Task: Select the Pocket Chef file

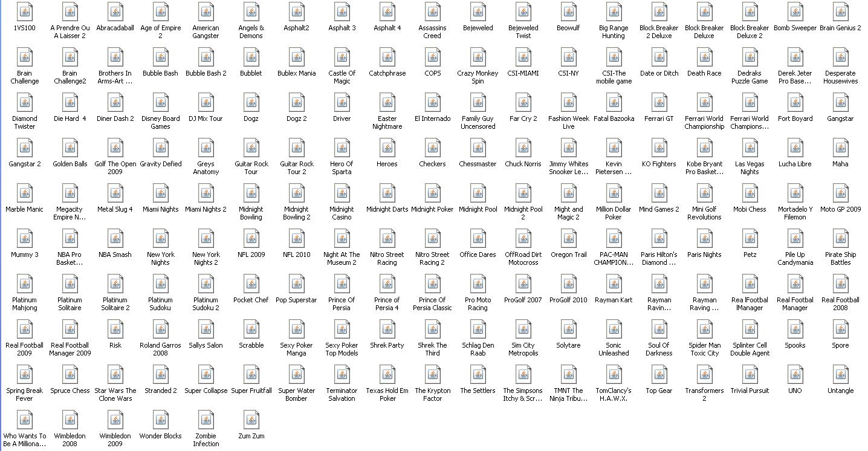Action: click(251, 284)
